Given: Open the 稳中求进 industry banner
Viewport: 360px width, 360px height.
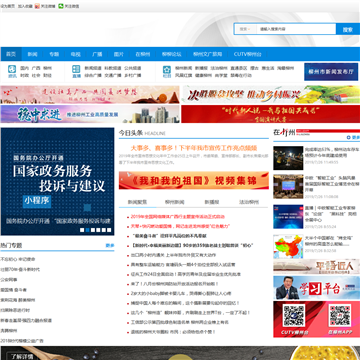Looking at the screenshot, I should (90, 114).
